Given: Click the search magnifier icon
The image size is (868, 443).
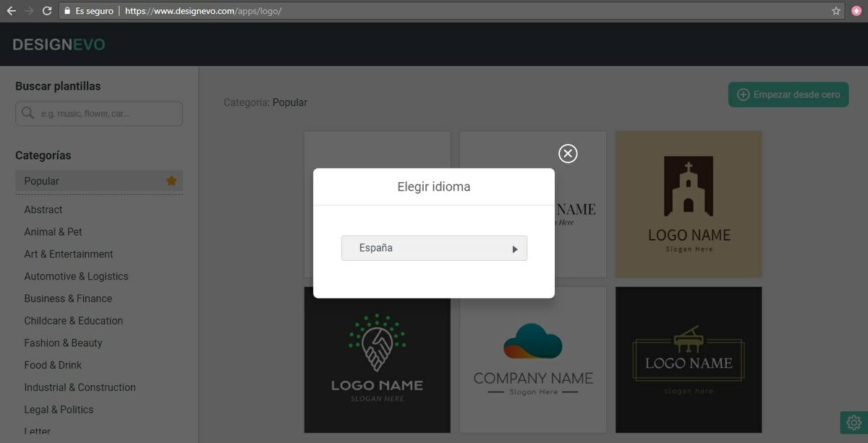Looking at the screenshot, I should 28,113.
